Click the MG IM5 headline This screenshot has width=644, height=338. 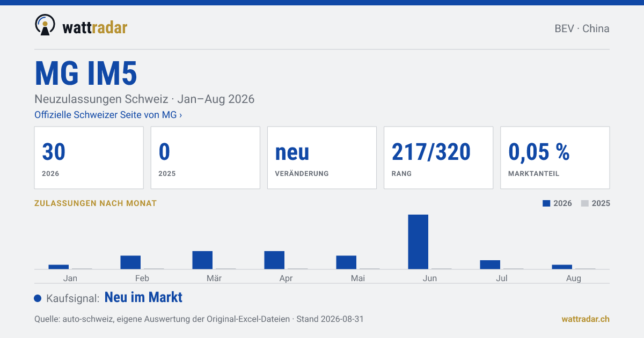coord(86,74)
